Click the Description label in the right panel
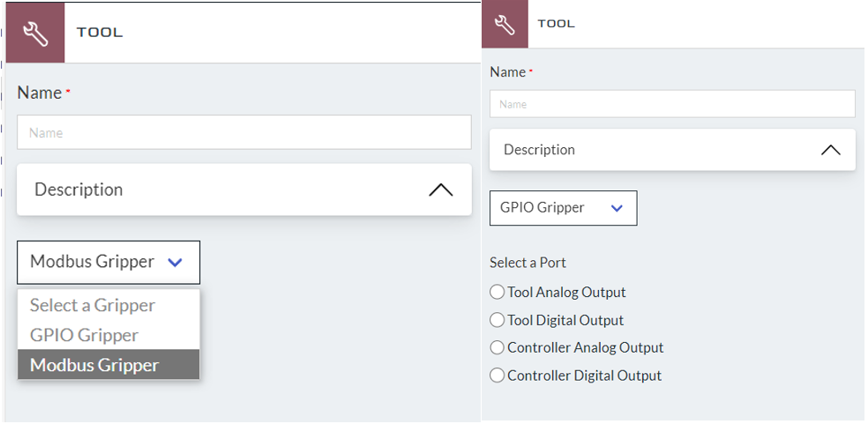 pyautogui.click(x=539, y=150)
